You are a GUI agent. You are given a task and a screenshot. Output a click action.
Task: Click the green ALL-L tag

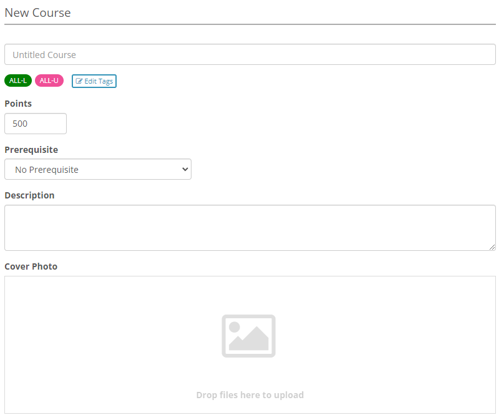point(18,81)
